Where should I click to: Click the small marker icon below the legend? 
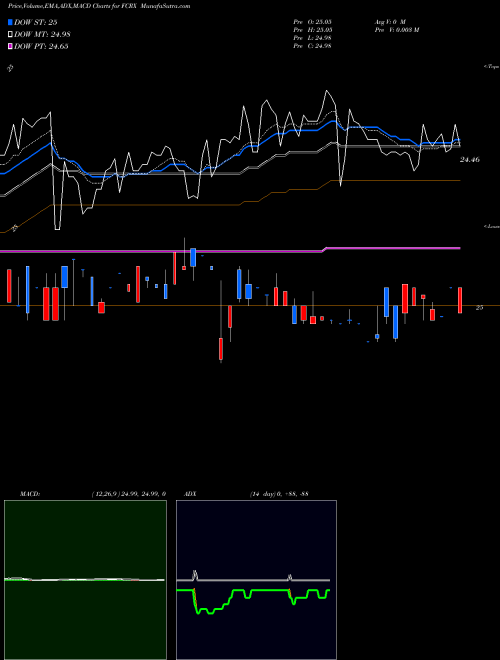pyautogui.click(x=11, y=68)
